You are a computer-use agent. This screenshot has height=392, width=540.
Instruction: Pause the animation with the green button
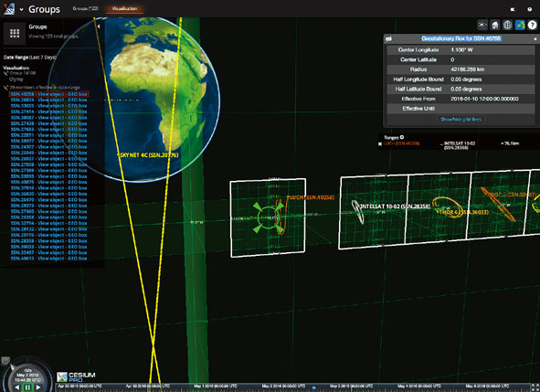point(27,387)
